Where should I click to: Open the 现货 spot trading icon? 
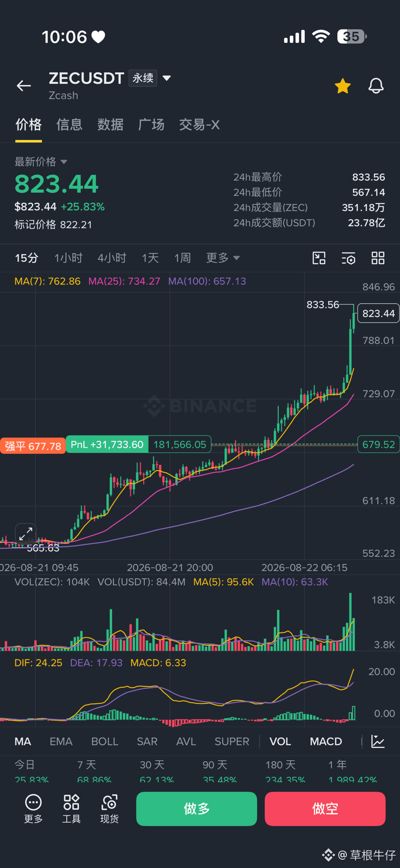(x=110, y=809)
